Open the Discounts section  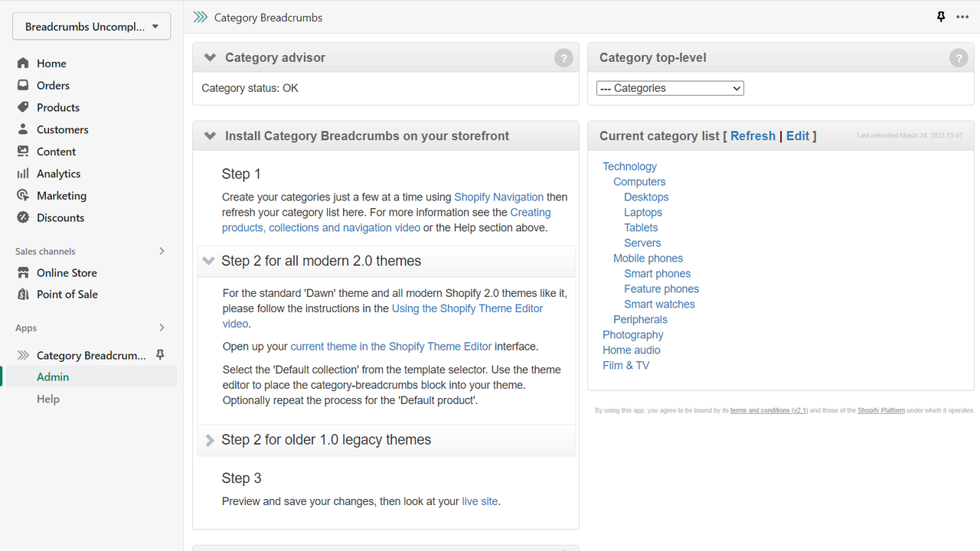[59, 217]
